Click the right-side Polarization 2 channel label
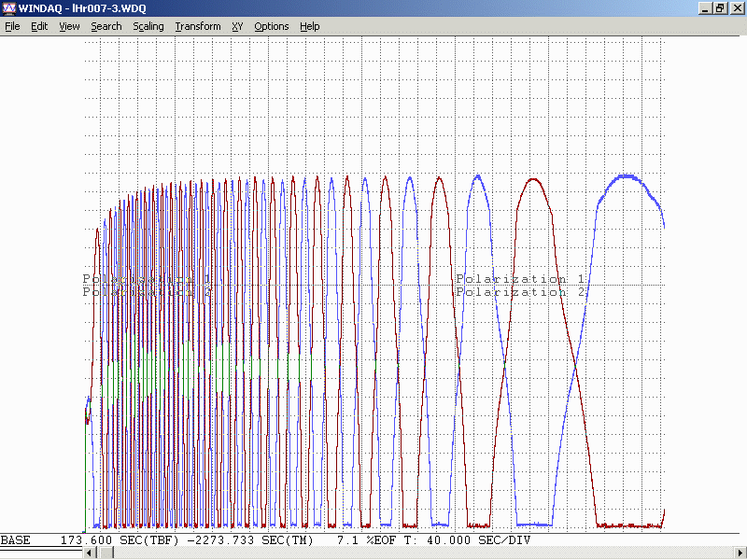Screen dimensions: 747x560 pyautogui.click(x=520, y=292)
